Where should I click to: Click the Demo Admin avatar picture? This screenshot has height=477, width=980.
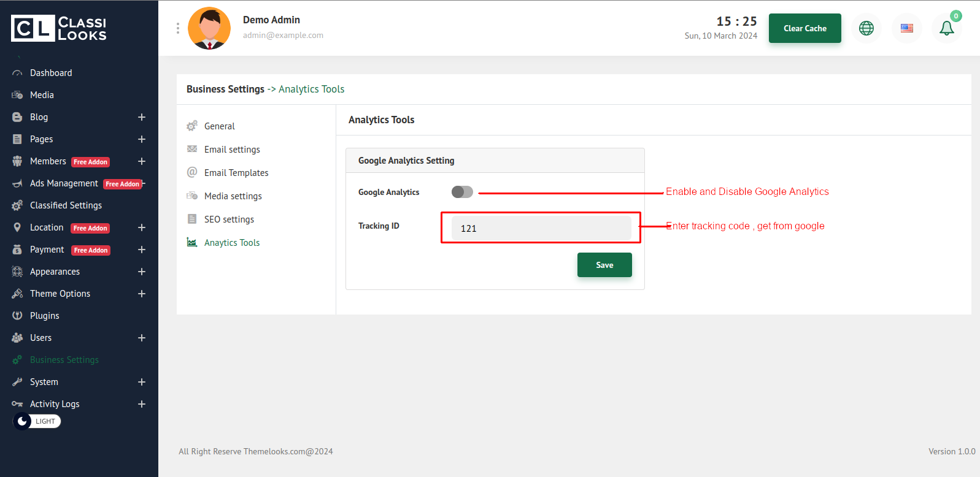click(x=209, y=28)
